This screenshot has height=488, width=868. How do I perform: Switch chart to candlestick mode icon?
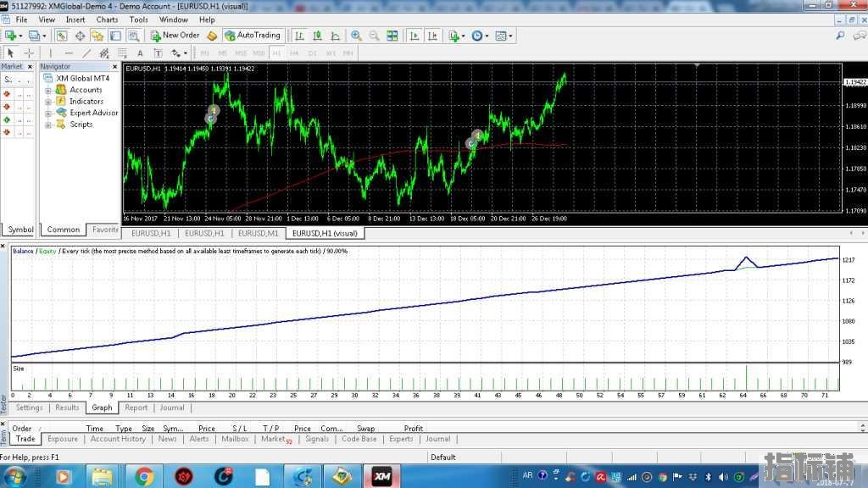coord(317,36)
